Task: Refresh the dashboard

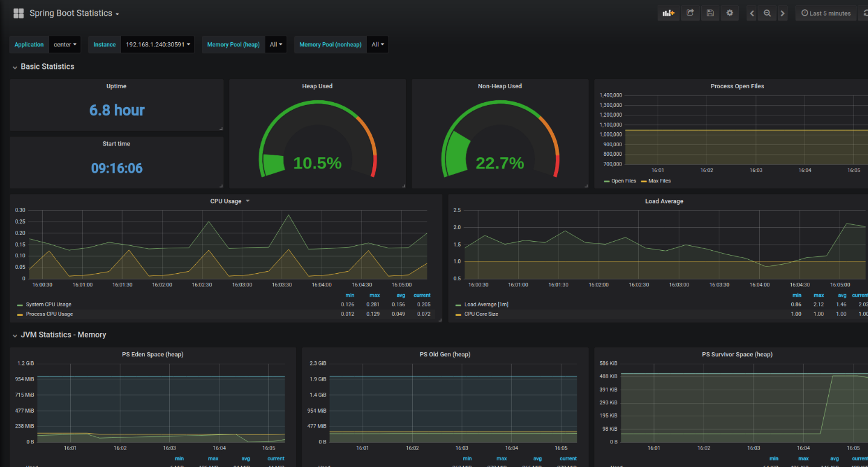Action: (x=864, y=13)
